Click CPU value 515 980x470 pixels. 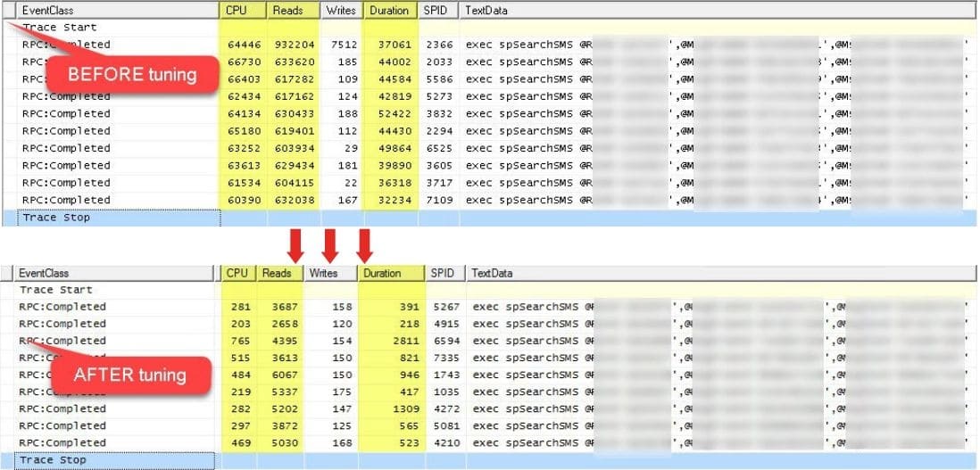click(x=240, y=359)
